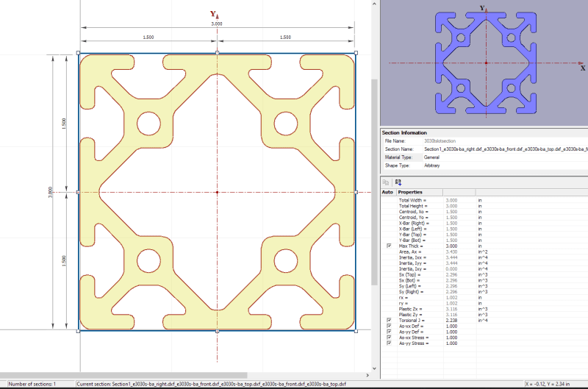Click the Area, Ax property label
This screenshot has height=389, width=588.
410,251
